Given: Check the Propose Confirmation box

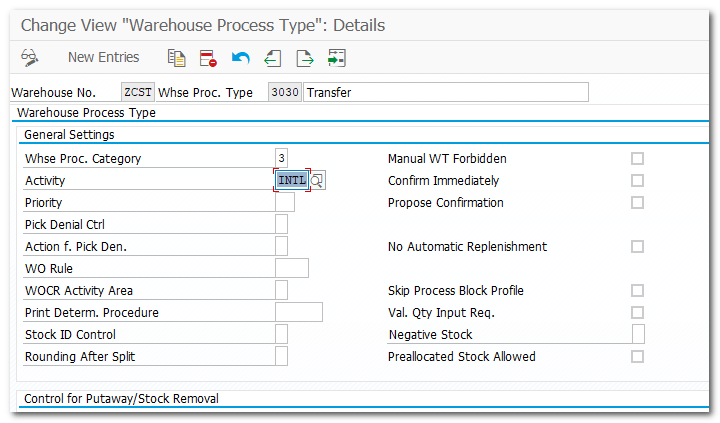Looking at the screenshot, I should [637, 203].
